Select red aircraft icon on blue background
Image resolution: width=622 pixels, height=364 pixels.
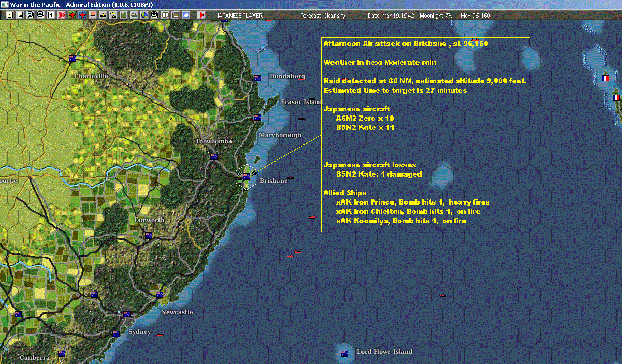[82, 15]
